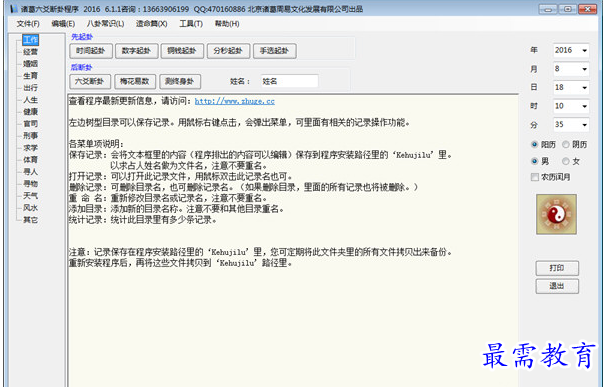Click the text line starting 统计记录
The width and height of the screenshot is (604, 387).
pos(143,220)
